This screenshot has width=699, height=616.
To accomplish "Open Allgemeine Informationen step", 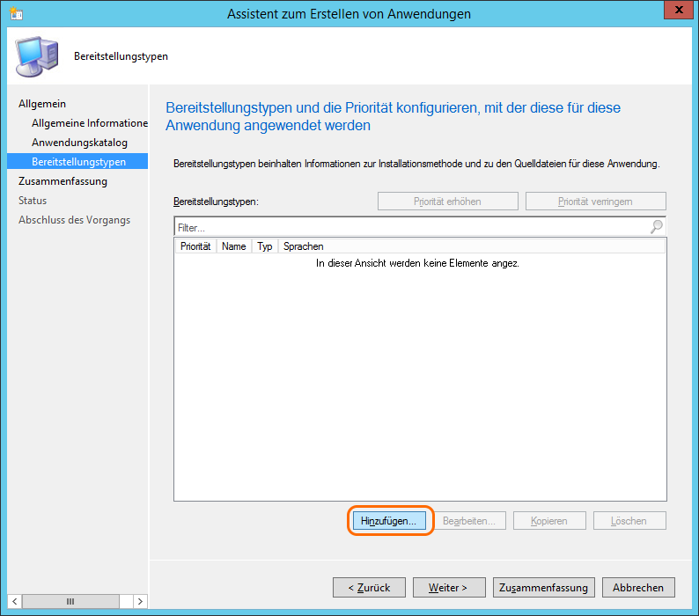I will pyautogui.click(x=89, y=123).
